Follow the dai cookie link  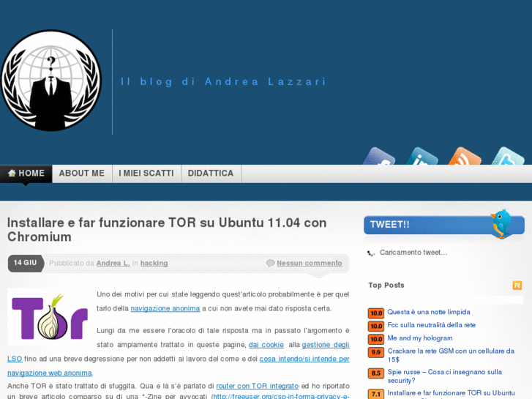click(266, 345)
